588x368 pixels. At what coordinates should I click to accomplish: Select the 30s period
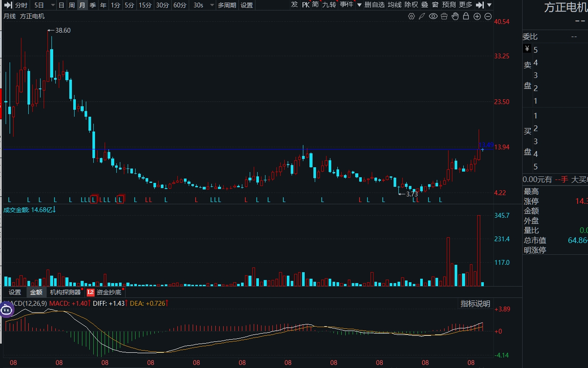coord(198,5)
